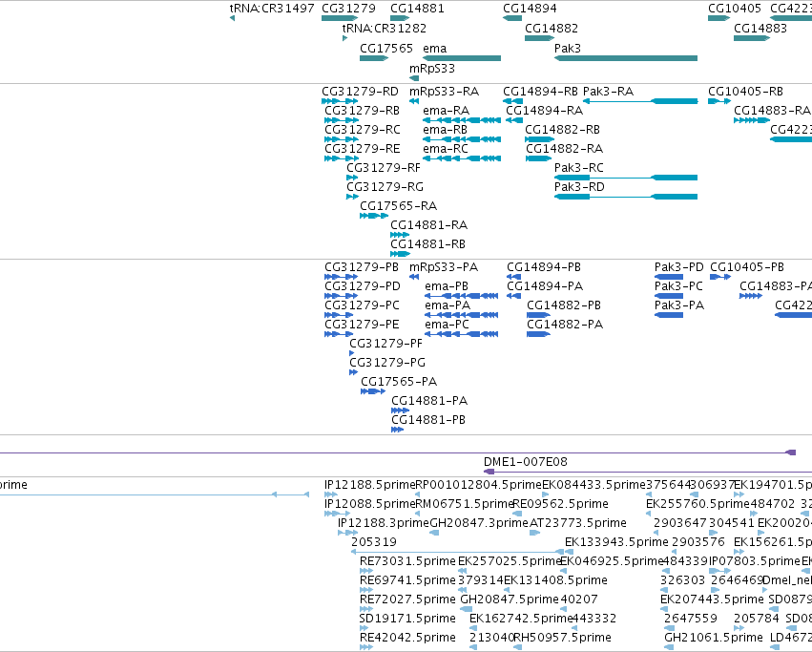Click the CG14881 gene label
This screenshot has height=652, width=812.
417,9
